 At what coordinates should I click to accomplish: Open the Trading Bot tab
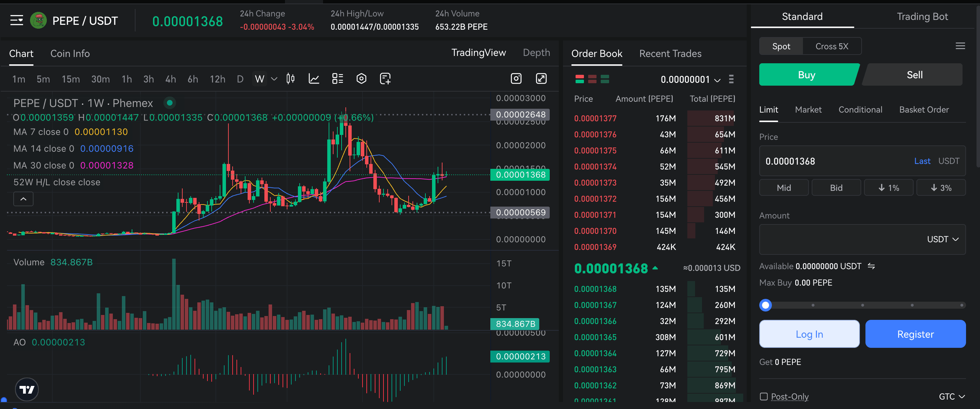pos(922,16)
